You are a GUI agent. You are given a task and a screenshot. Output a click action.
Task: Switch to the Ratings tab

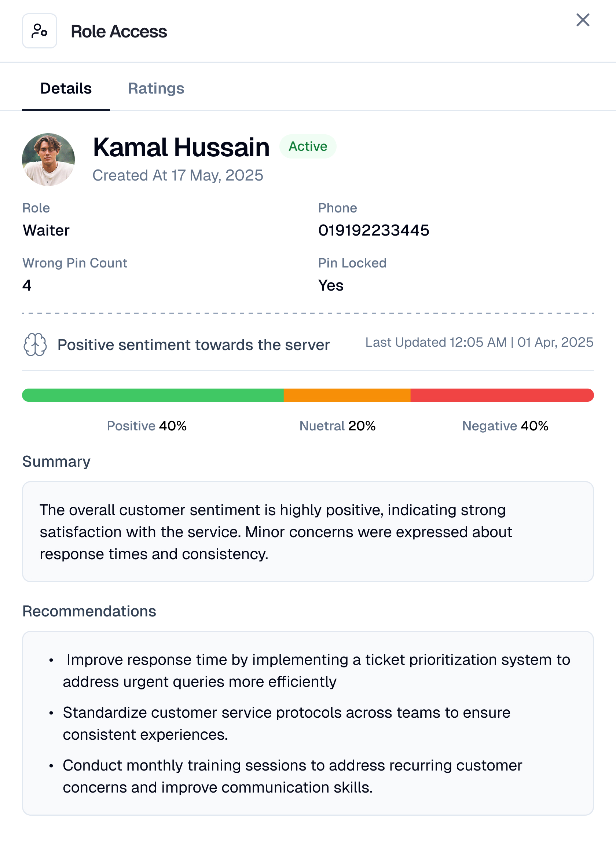(156, 88)
